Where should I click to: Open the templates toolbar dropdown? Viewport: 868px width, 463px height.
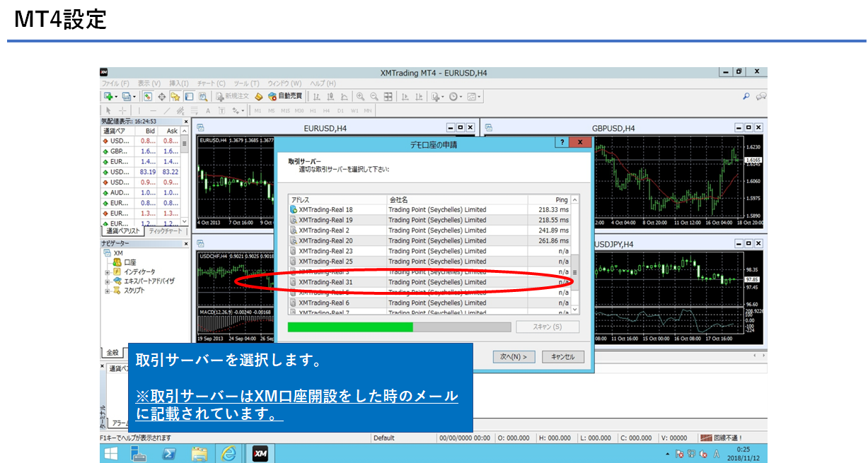coord(474,96)
